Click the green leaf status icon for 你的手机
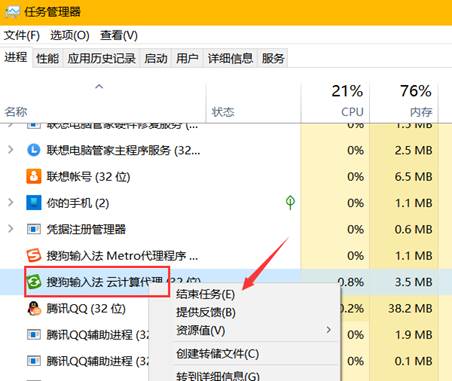The image size is (452, 381). pyautogui.click(x=290, y=202)
